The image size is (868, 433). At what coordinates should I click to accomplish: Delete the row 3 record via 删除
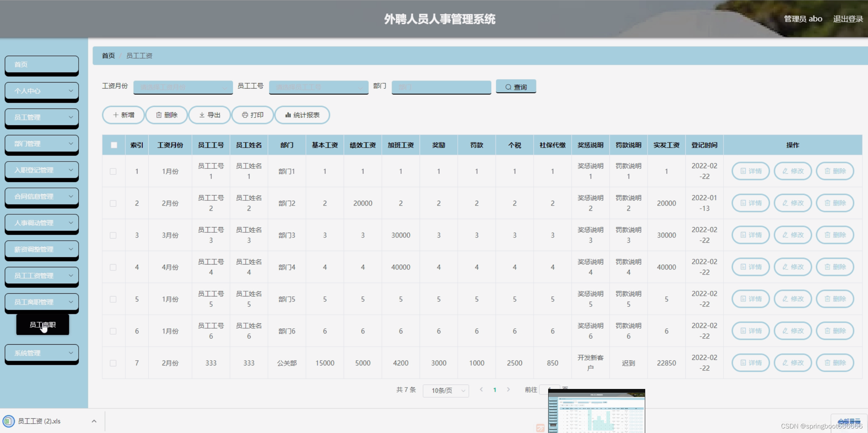(835, 235)
